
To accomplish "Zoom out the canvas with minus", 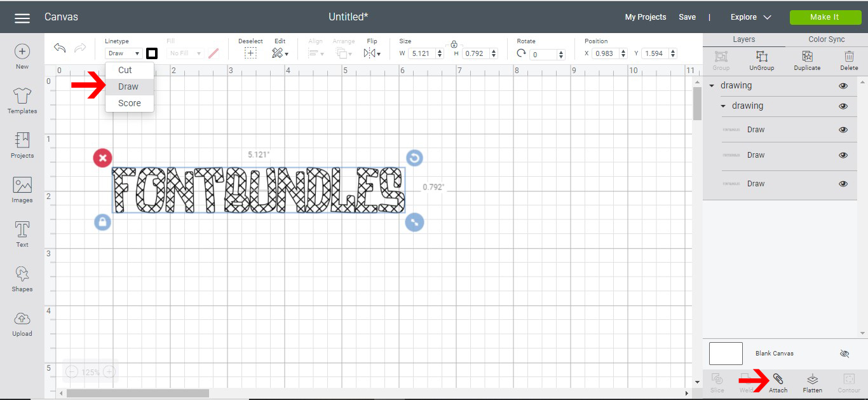I will (72, 372).
